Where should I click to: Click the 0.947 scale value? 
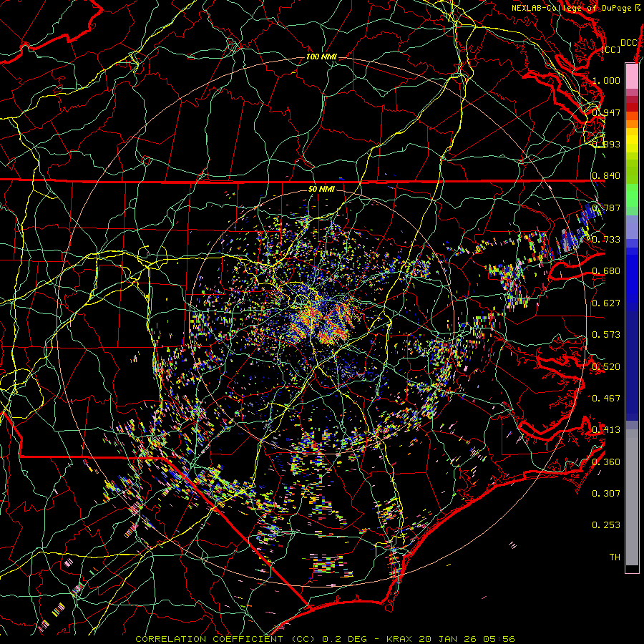point(606,112)
